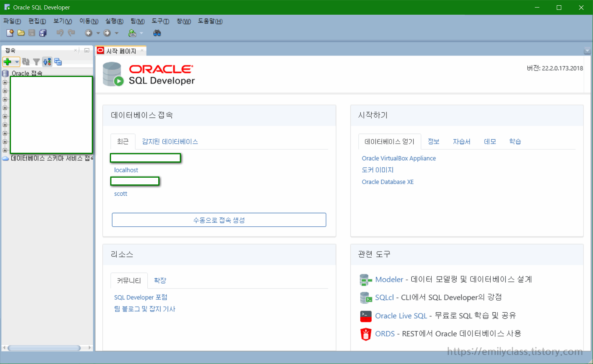The height and width of the screenshot is (364, 593).
Task: Switch to the 자습서 tab
Action: click(x=462, y=141)
